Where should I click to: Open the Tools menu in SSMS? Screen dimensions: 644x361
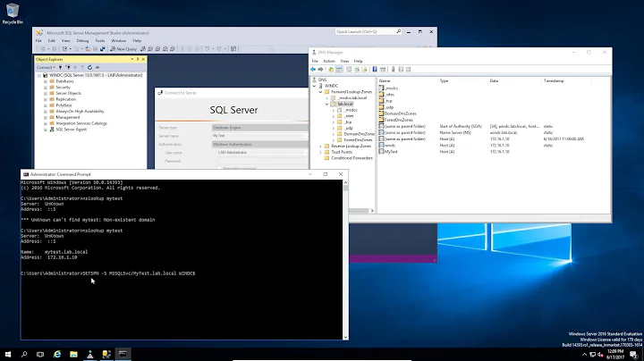pyautogui.click(x=100, y=40)
